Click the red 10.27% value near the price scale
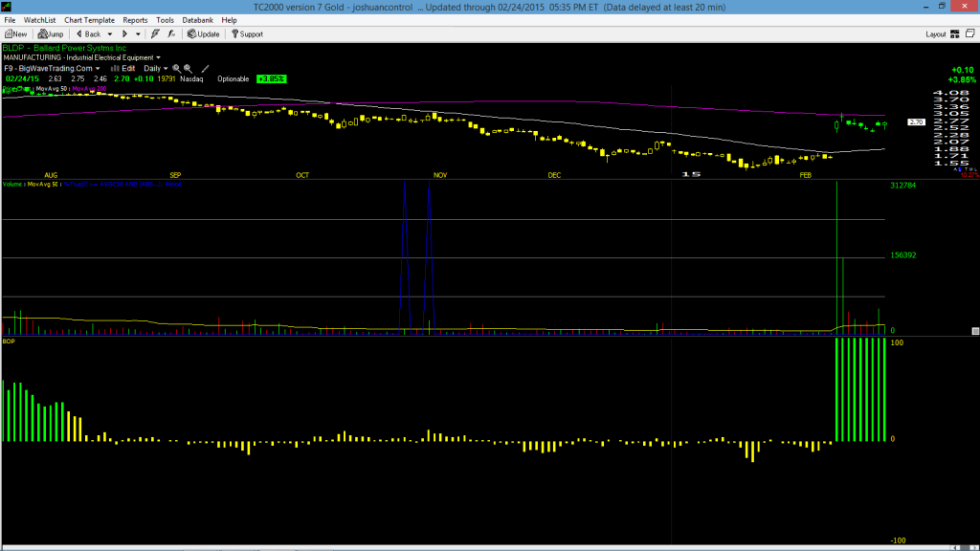980x551 pixels. point(969,175)
